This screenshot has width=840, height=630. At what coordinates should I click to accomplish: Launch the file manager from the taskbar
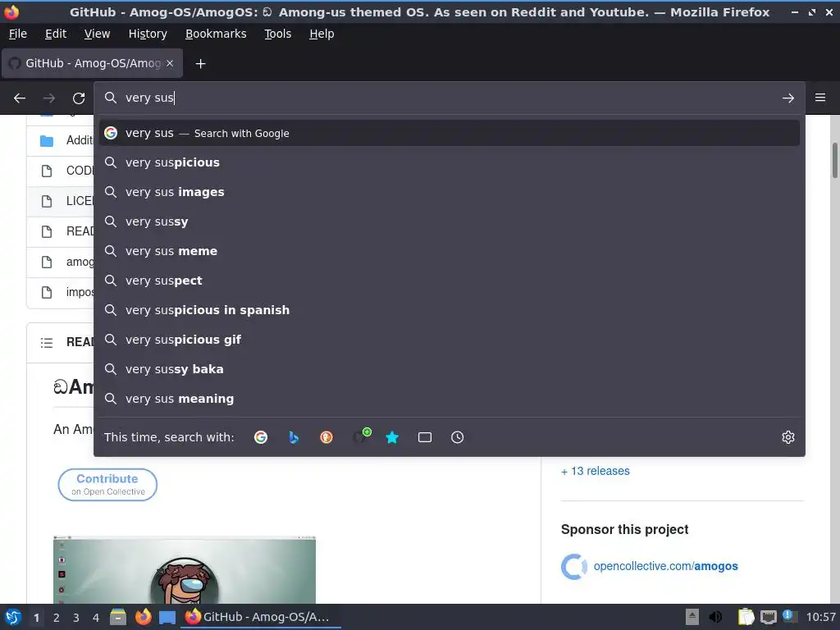tap(118, 617)
